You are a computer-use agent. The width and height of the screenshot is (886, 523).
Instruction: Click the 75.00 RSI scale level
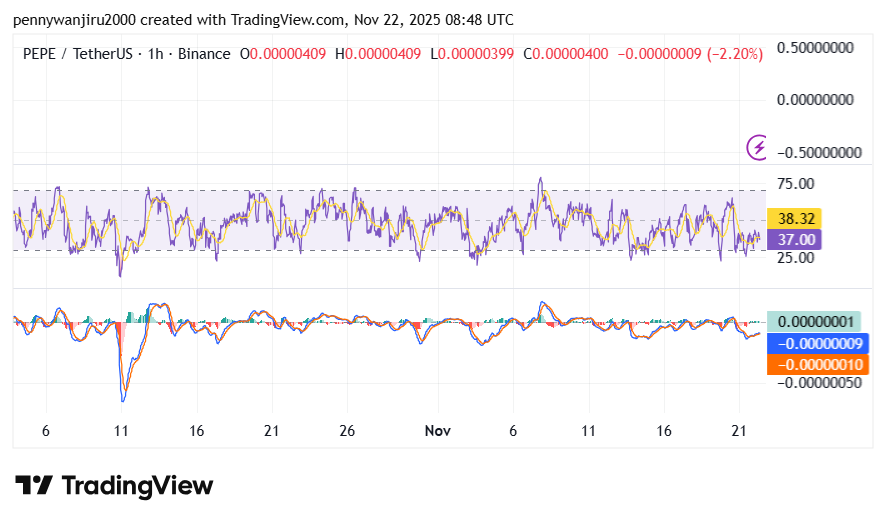click(x=798, y=184)
